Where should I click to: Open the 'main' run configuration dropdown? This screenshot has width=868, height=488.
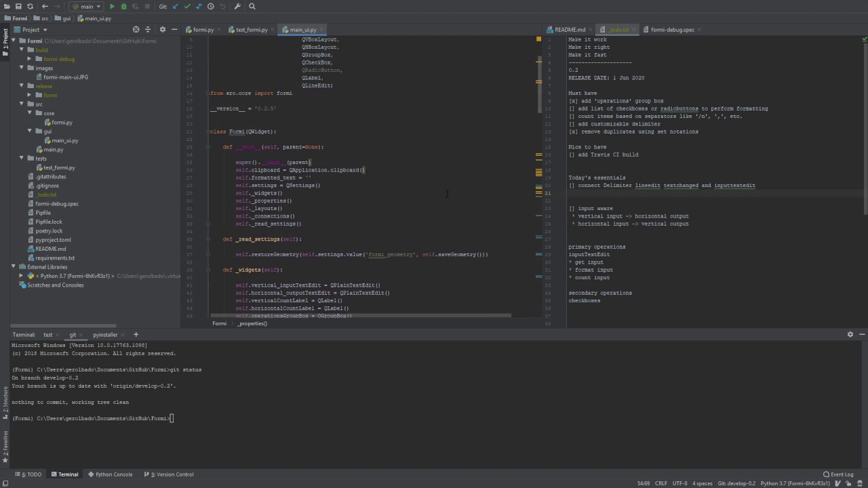(x=85, y=6)
